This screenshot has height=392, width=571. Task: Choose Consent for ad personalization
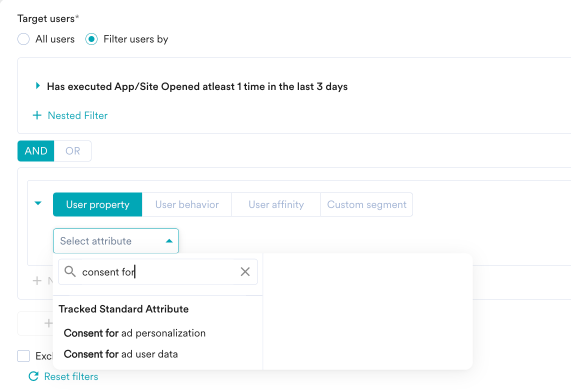[x=134, y=333]
